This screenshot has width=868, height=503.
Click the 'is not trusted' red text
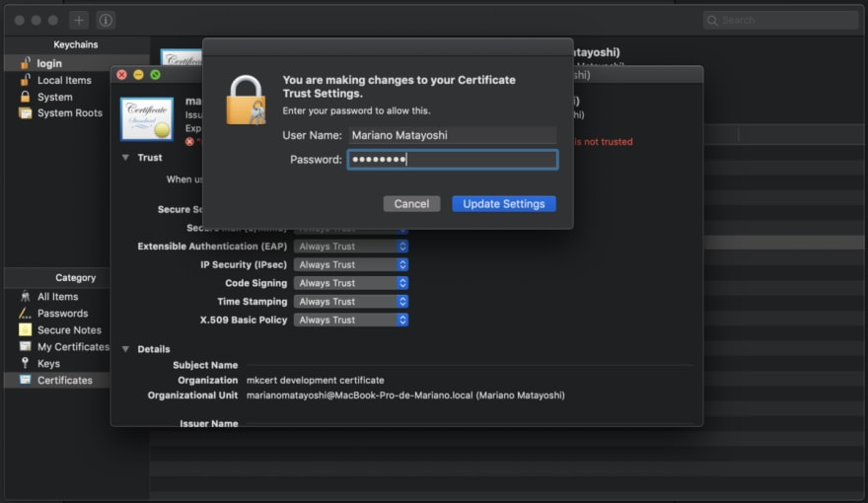point(604,142)
